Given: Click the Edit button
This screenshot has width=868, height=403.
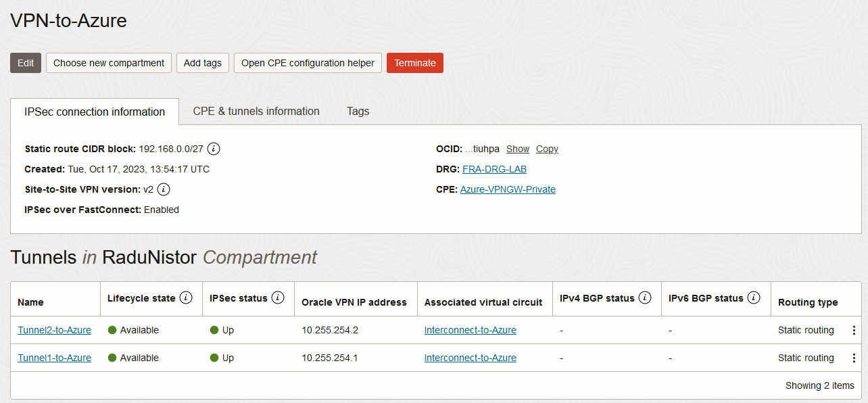Looking at the screenshot, I should click(26, 63).
